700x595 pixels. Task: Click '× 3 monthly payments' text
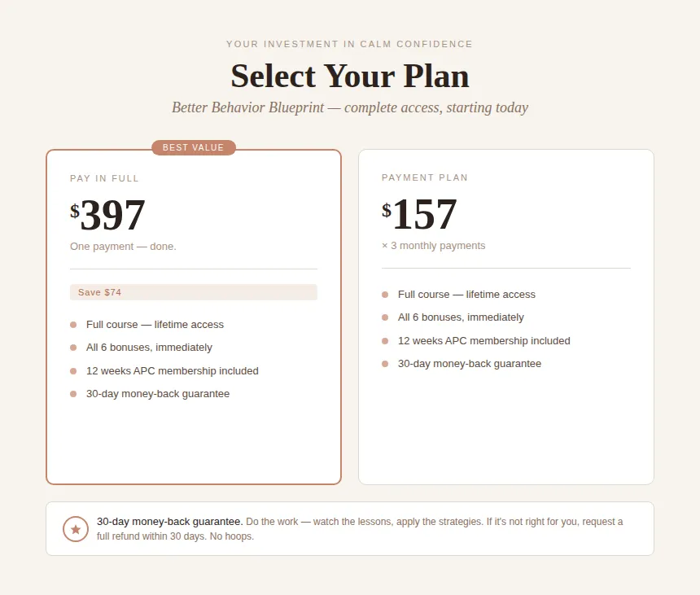pos(433,246)
